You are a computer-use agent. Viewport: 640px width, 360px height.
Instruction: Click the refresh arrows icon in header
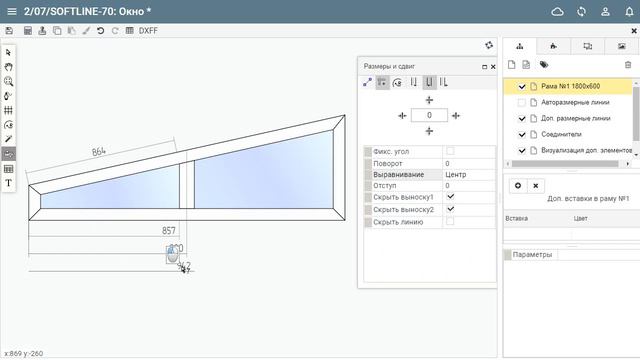pos(582,12)
